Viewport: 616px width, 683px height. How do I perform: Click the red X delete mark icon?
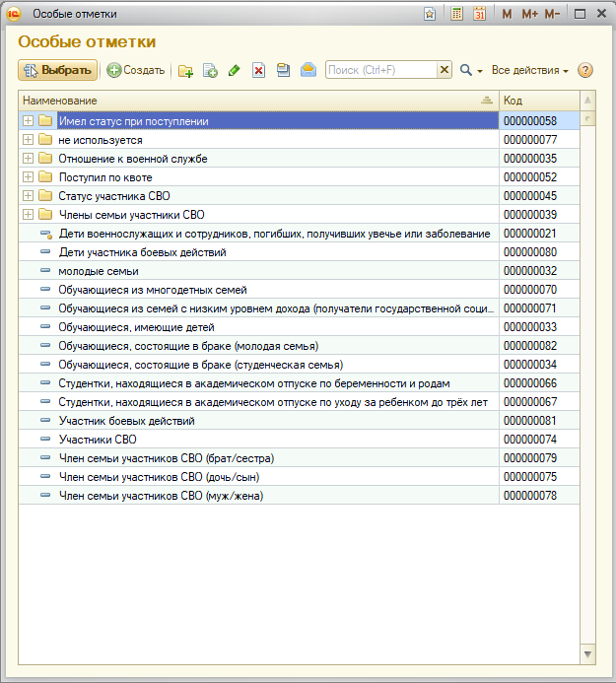coord(258,70)
